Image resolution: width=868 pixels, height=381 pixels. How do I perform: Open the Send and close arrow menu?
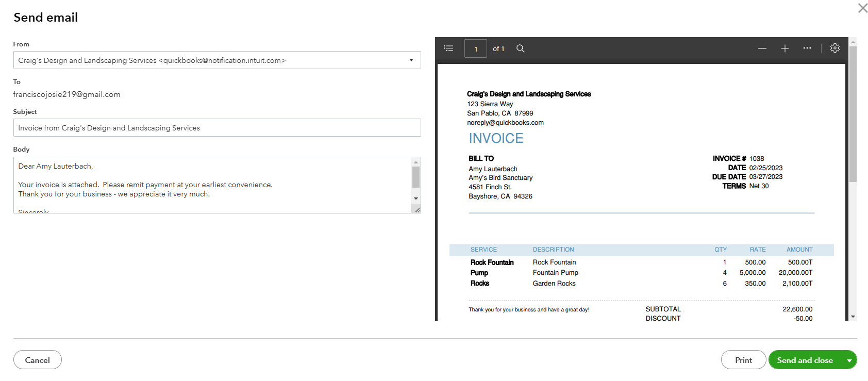click(849, 360)
